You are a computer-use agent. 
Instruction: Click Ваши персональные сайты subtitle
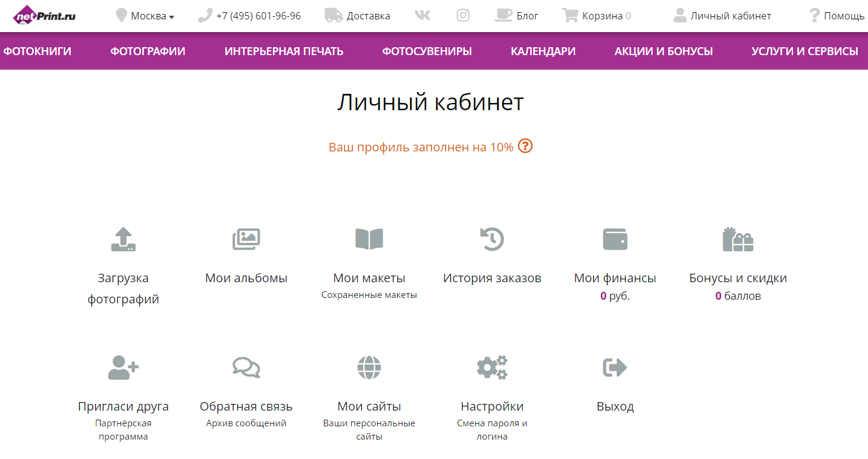coord(369,430)
